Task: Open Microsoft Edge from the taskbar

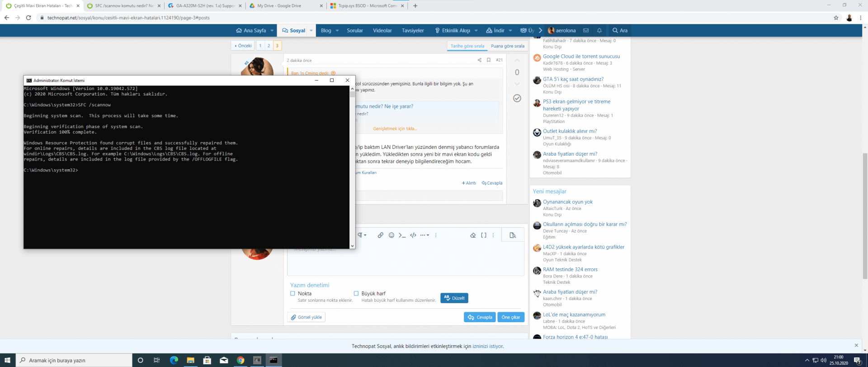Action: (x=174, y=360)
